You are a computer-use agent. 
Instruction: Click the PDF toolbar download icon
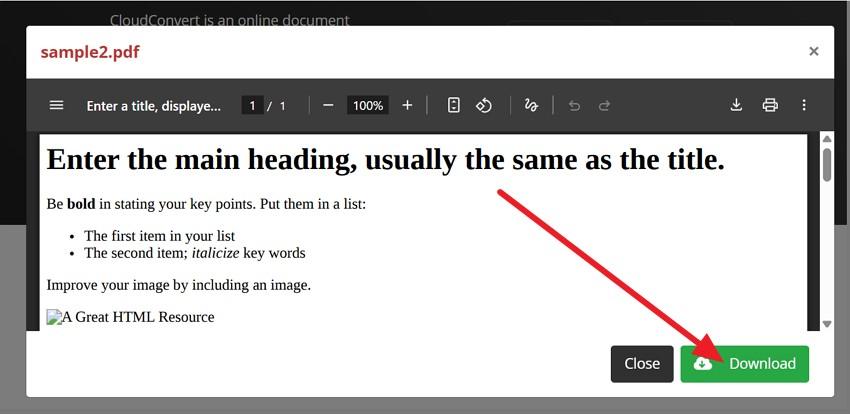736,105
